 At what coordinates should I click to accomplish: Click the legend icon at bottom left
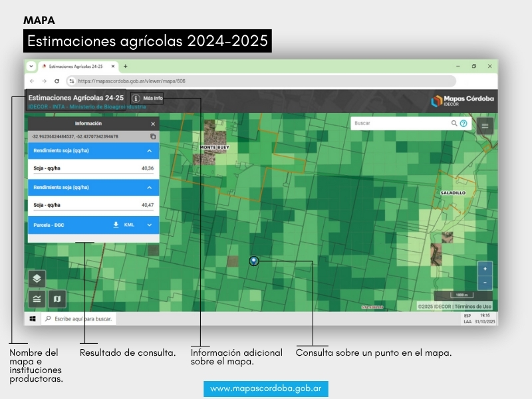[37, 299]
